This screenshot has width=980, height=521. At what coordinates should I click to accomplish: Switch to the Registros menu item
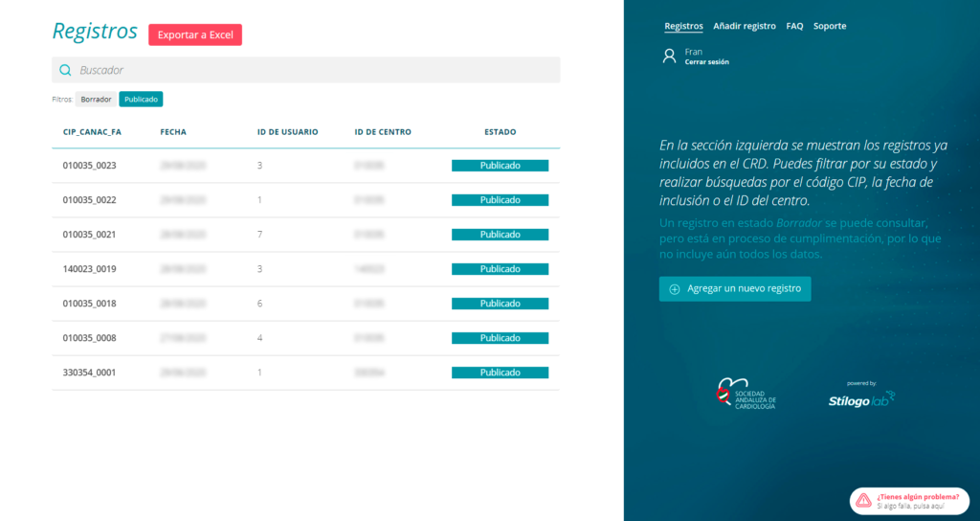683,26
